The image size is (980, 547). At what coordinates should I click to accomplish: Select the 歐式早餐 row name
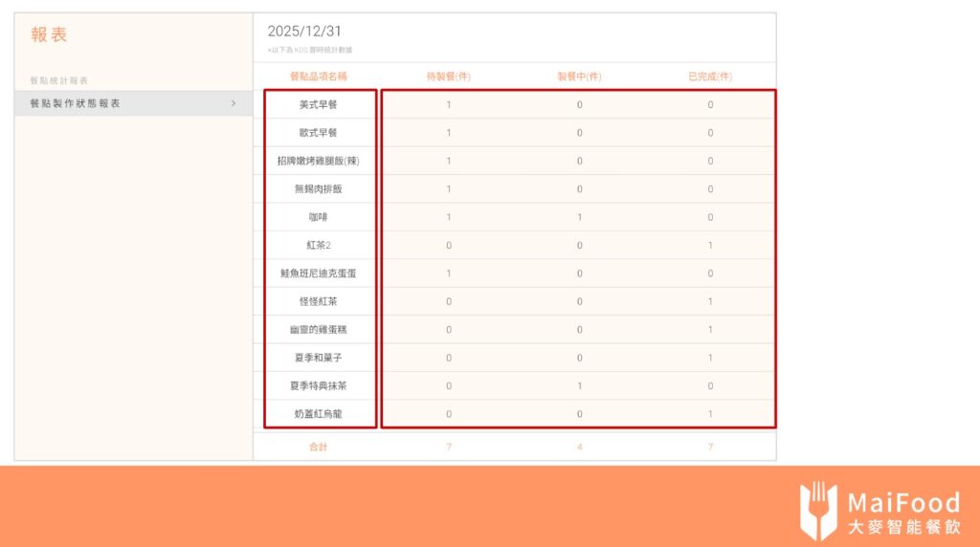[x=319, y=133]
